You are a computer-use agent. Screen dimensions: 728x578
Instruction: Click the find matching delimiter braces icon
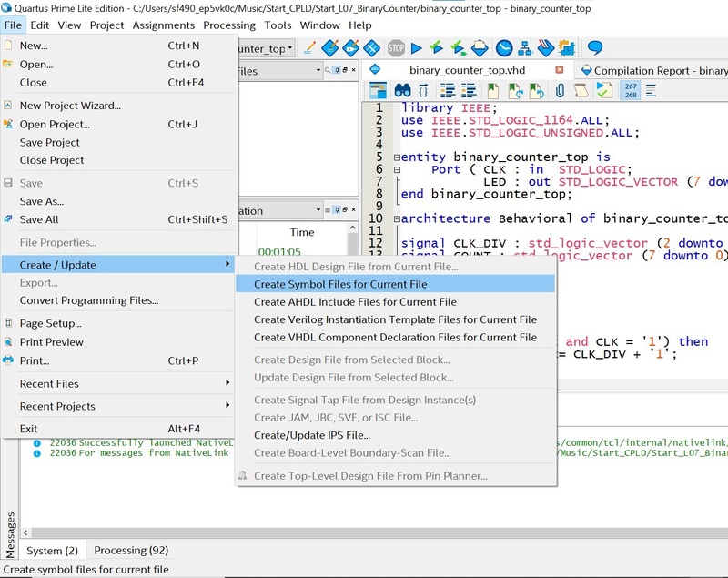[x=423, y=90]
